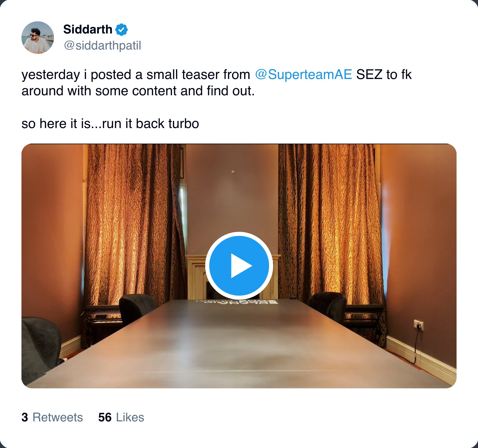Click Siddarth's profile avatar photo

(x=38, y=37)
